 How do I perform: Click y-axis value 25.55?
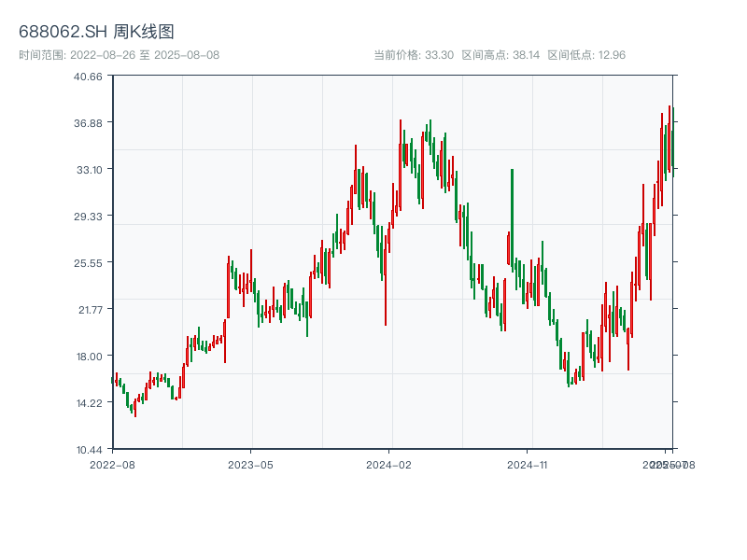pyautogui.click(x=88, y=263)
